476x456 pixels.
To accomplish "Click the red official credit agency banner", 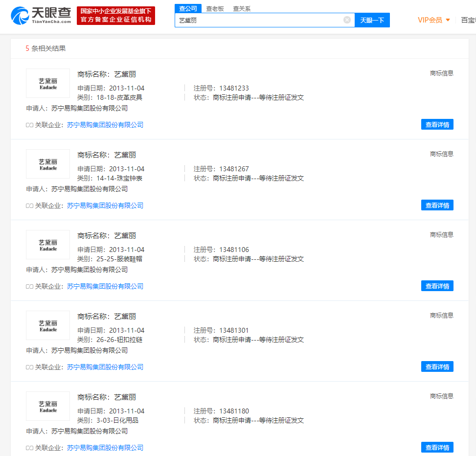I will [116, 16].
